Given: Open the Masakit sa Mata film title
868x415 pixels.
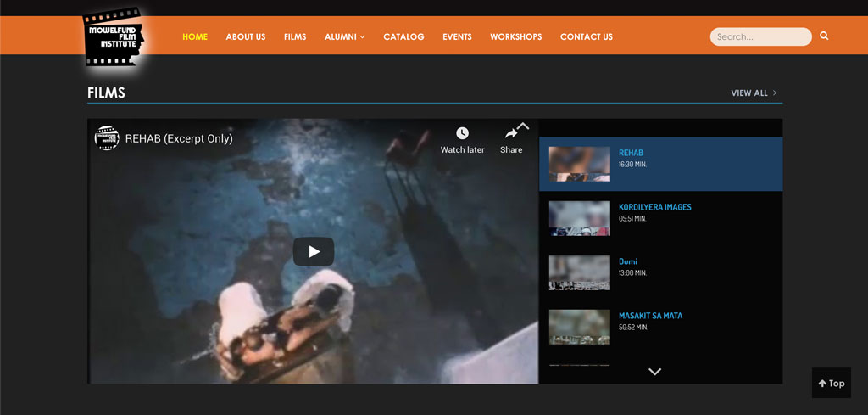Looking at the screenshot, I should click(650, 316).
